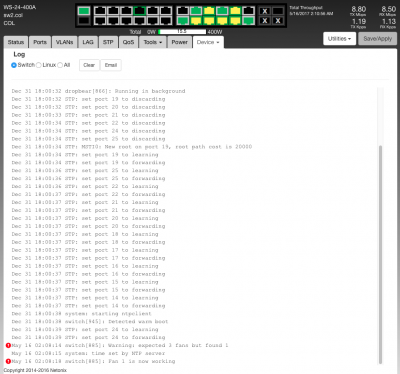Screen dimensions: 400x374
Task: Click the bottom-left SFP slot marked X
Action: (265, 21)
